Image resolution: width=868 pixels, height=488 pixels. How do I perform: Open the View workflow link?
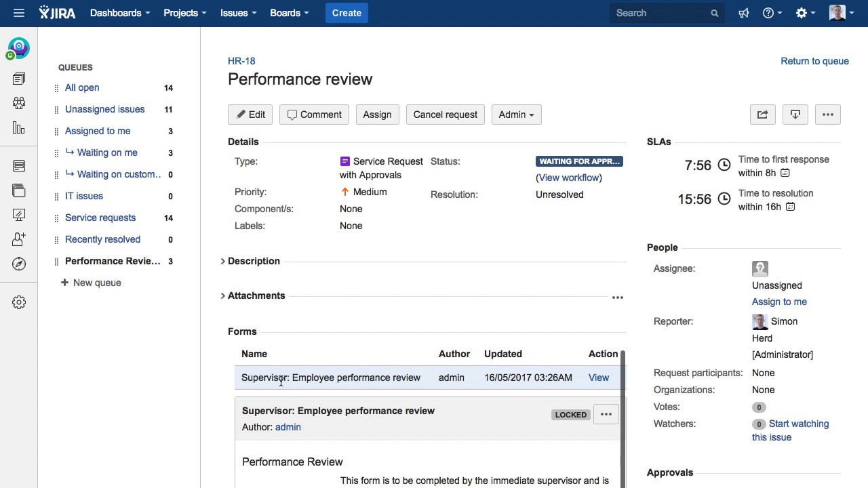569,178
